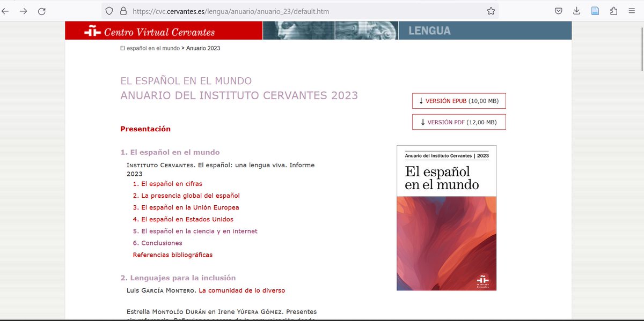Go back with the browser back arrow
This screenshot has height=321, width=644.
[x=6, y=11]
